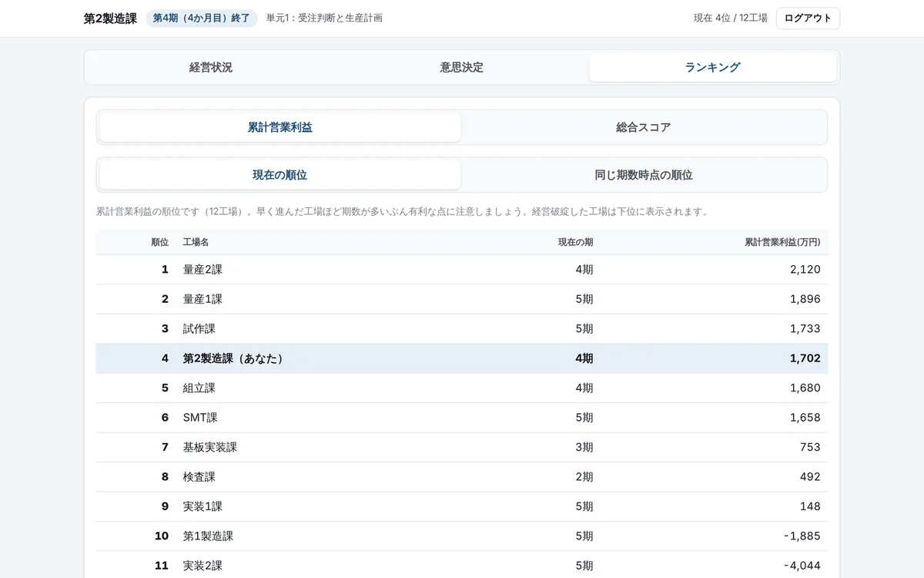Click the 単元1：受注判断と生産計画 label
This screenshot has height=578, width=924.
[x=324, y=18]
